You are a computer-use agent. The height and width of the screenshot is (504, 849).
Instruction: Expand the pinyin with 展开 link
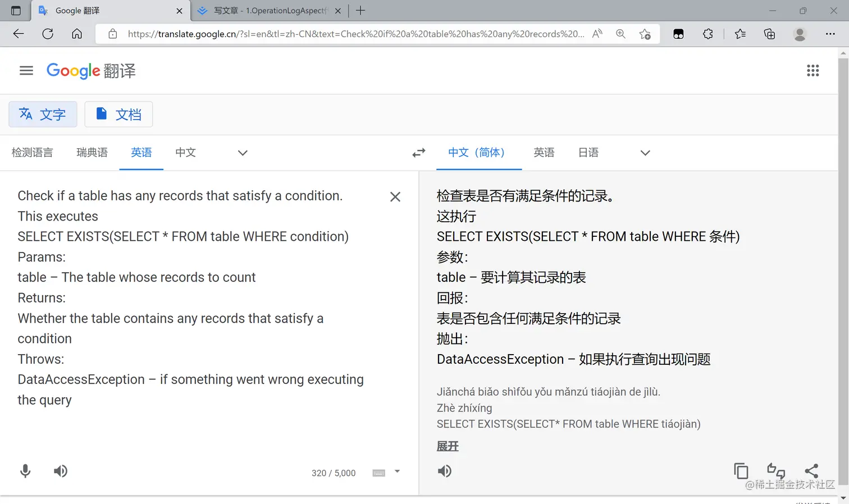[448, 446]
